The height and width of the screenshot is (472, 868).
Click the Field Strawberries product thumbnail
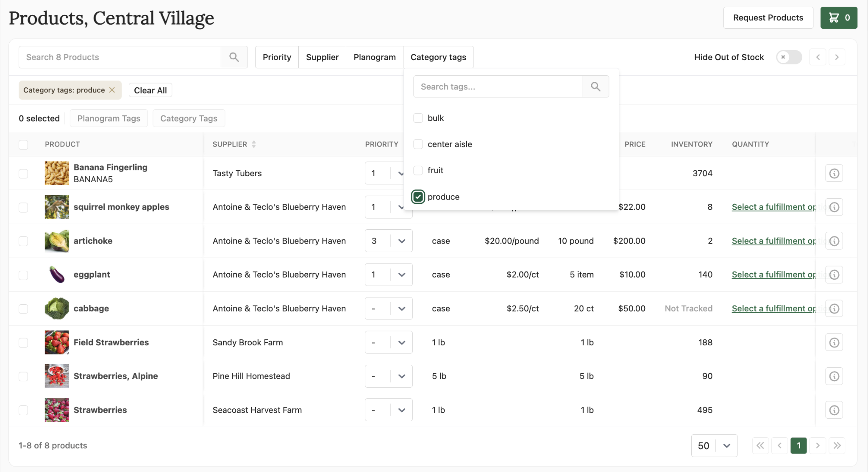coord(57,342)
